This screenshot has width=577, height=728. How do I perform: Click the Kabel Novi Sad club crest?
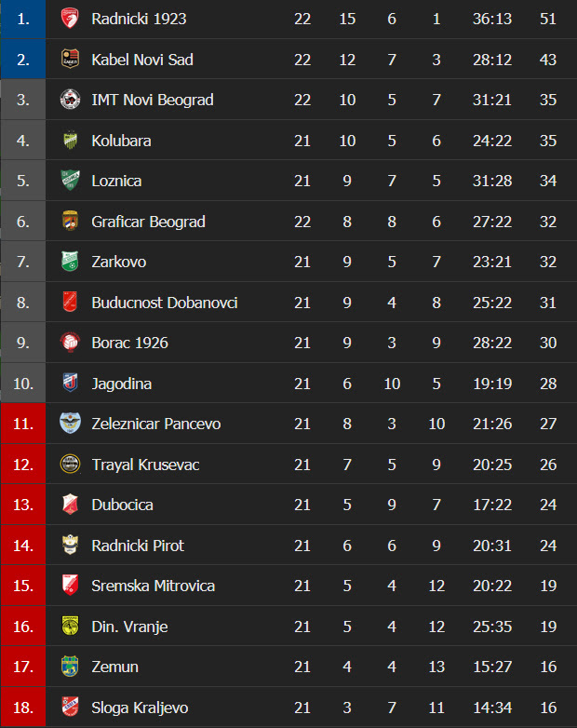70,59
